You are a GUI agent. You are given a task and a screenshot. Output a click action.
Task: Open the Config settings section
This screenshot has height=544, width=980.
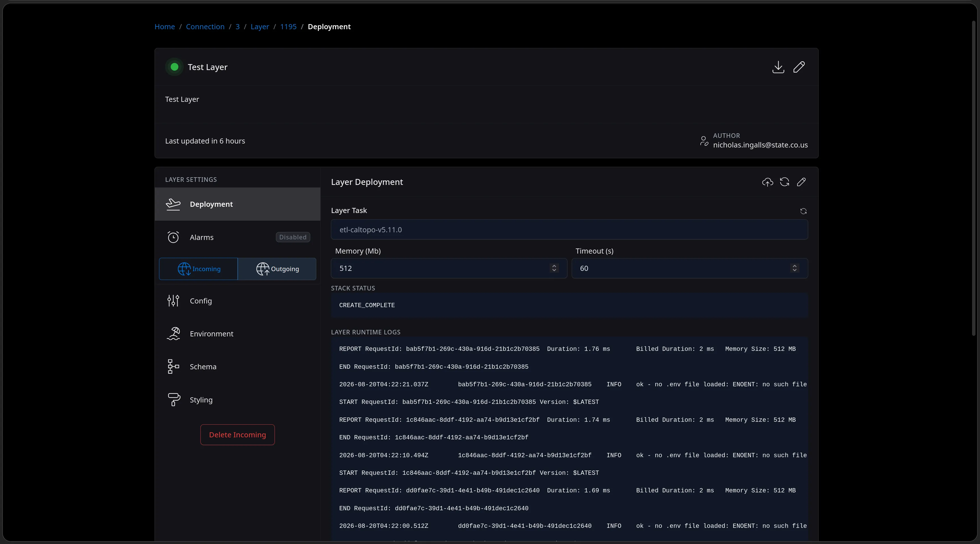(237, 301)
